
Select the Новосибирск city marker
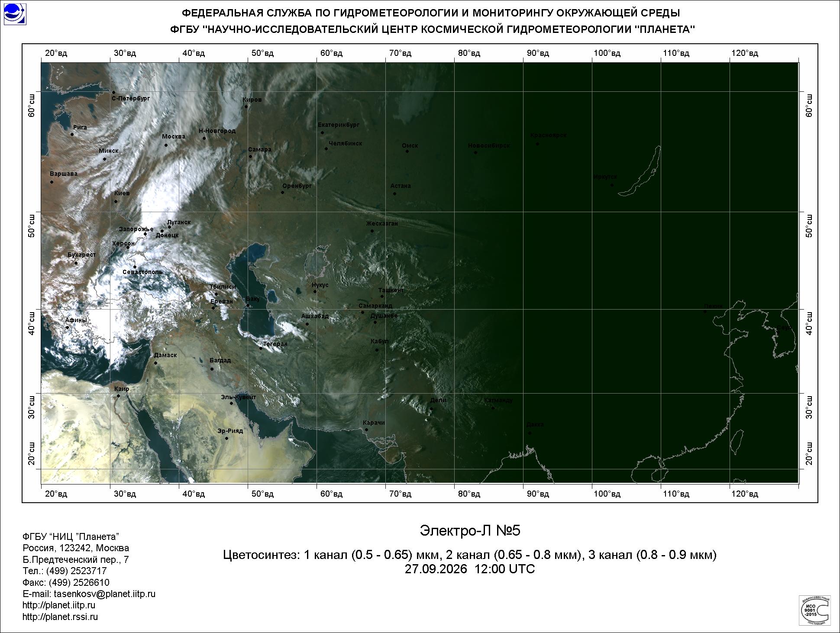475,152
